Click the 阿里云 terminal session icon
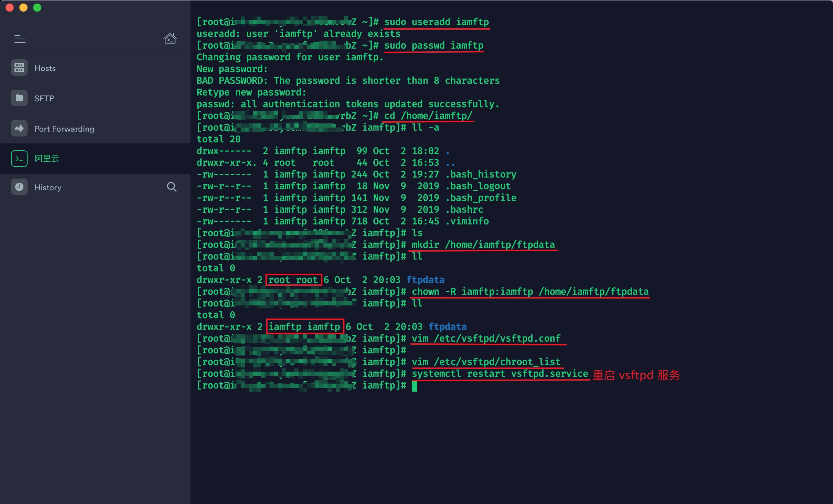The height and width of the screenshot is (504, 833). 19,159
